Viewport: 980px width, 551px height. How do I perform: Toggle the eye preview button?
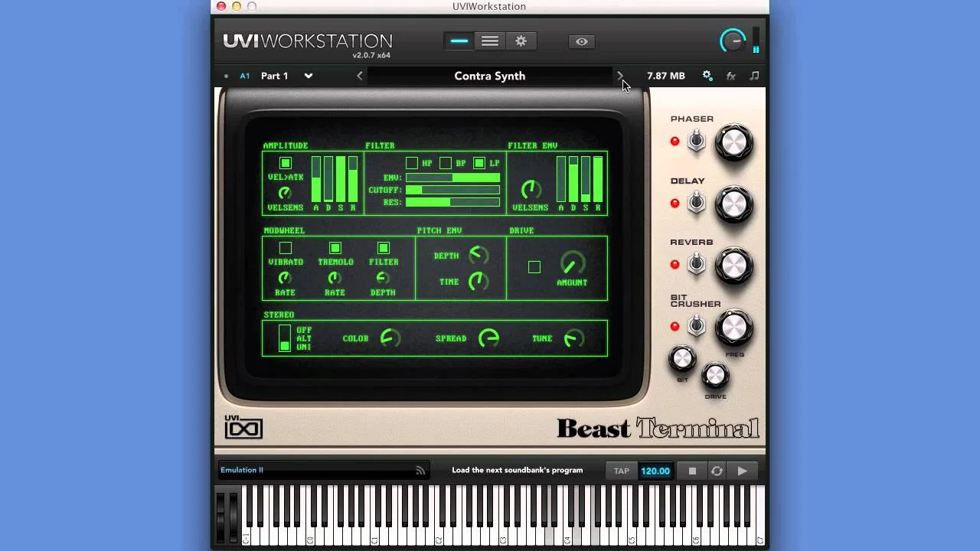[582, 41]
